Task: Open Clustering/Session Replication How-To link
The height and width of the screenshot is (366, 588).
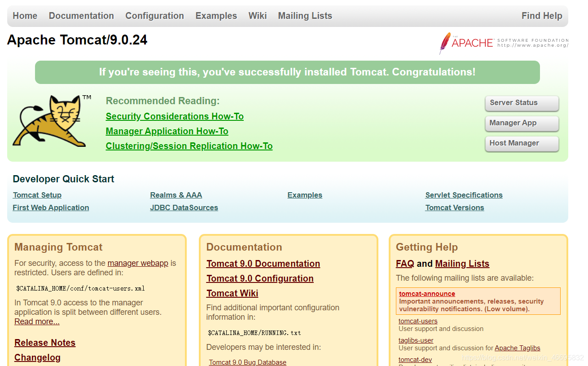Action: click(x=189, y=146)
